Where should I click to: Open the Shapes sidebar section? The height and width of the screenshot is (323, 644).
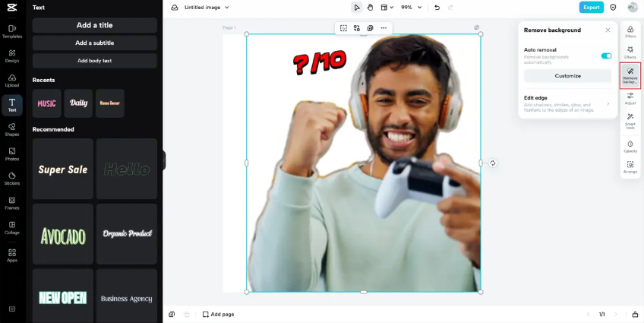[x=12, y=129]
